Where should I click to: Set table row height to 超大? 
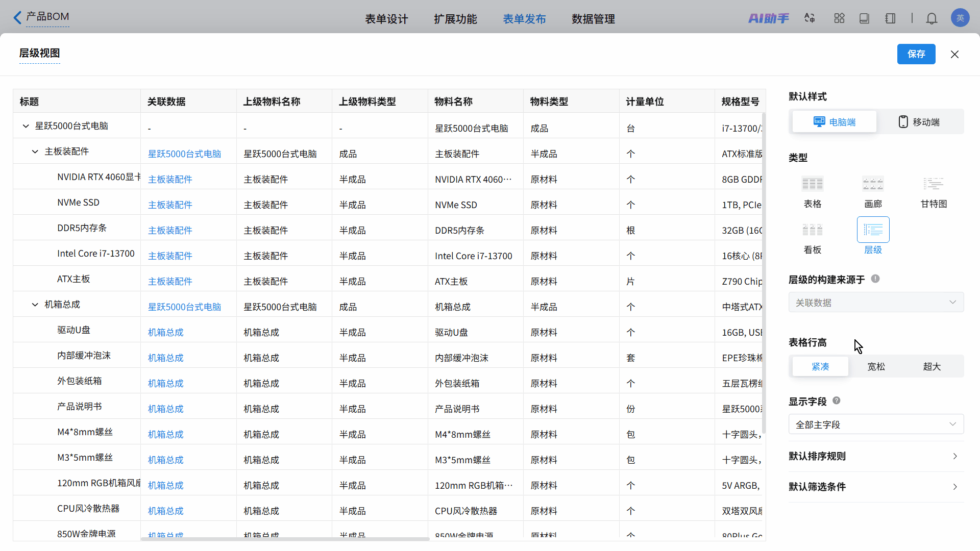[x=932, y=366]
